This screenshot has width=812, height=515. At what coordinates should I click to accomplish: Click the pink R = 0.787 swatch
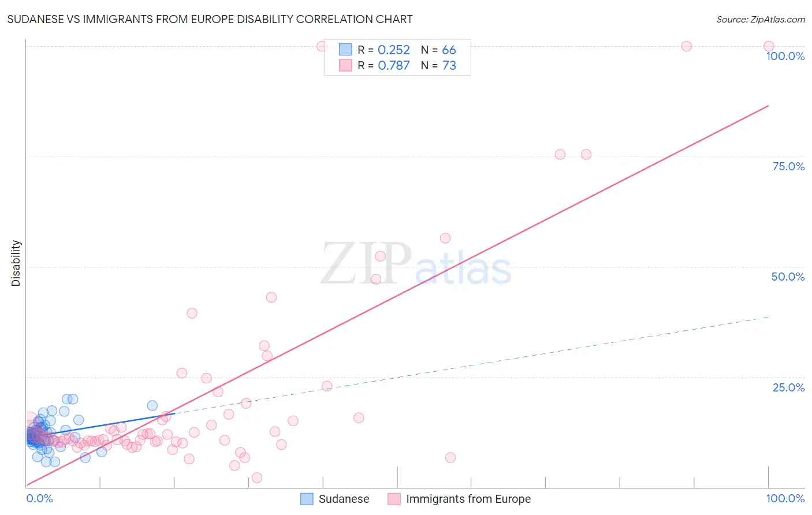coord(345,65)
